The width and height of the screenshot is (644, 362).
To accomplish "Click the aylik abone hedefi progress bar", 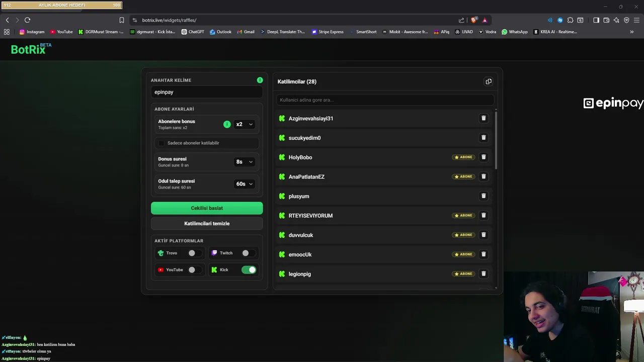I will [61, 5].
